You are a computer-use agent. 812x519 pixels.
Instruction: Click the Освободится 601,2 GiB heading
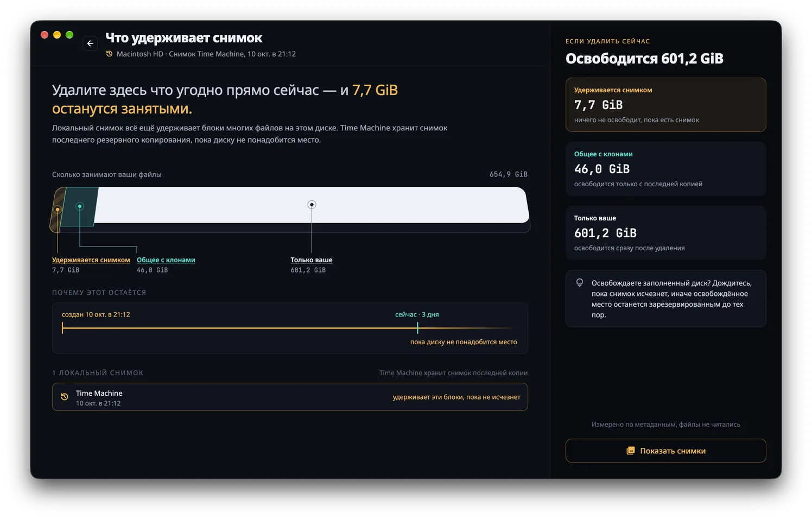coord(644,59)
